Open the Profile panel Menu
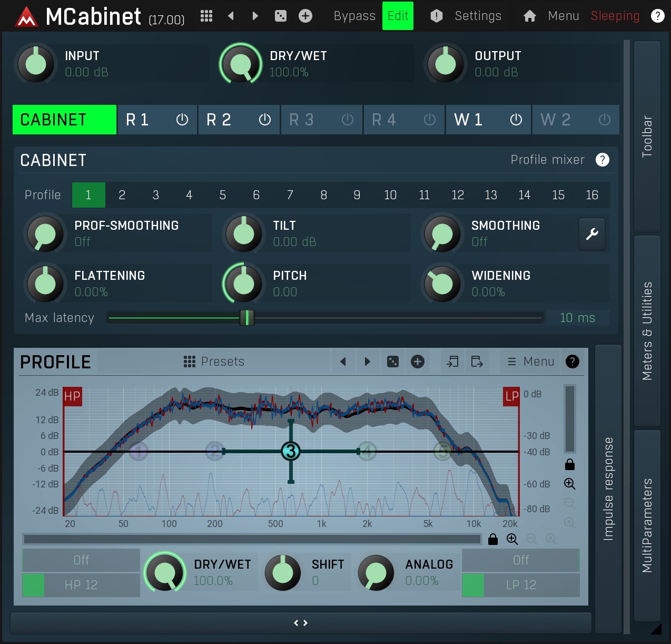This screenshot has height=644, width=671. [531, 362]
